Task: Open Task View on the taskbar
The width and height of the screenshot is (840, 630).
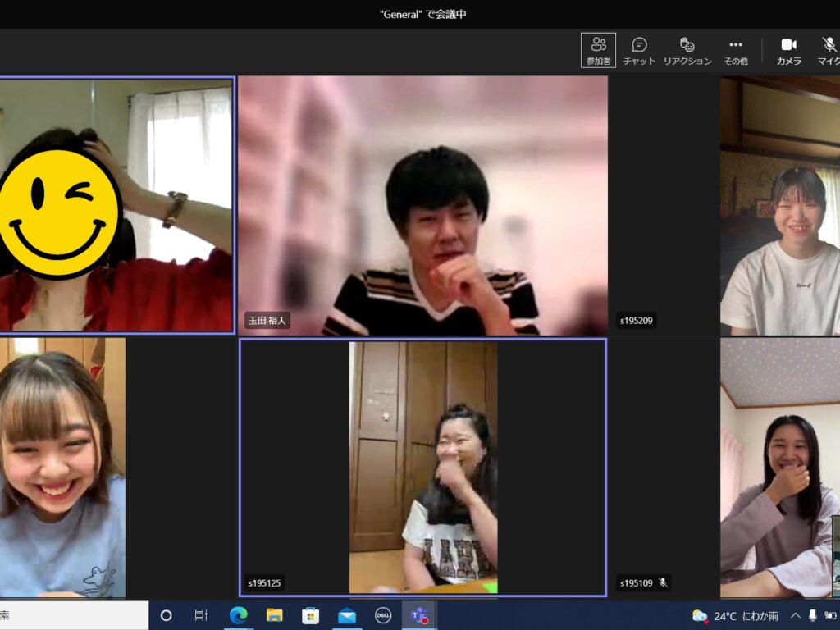Action: [x=201, y=615]
